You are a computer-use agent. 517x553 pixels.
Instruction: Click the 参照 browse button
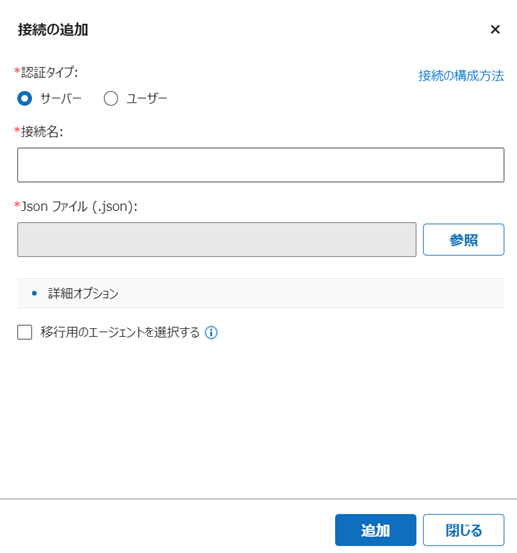point(463,239)
